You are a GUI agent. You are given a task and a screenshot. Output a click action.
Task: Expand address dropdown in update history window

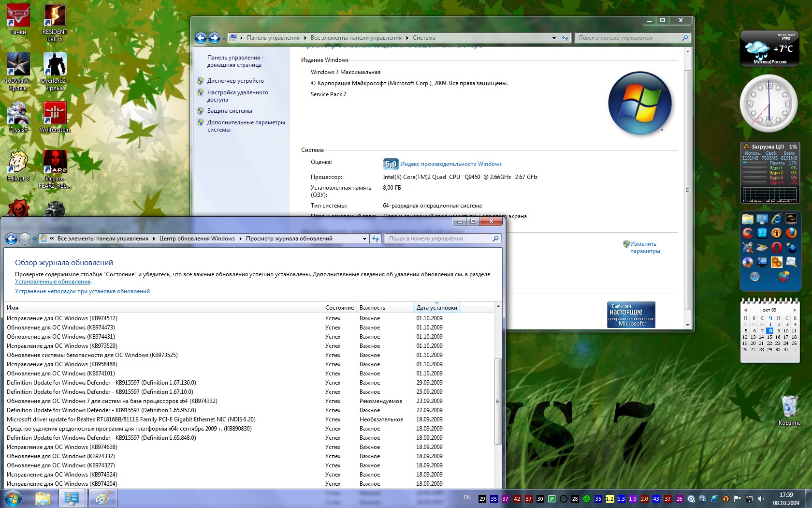point(364,239)
